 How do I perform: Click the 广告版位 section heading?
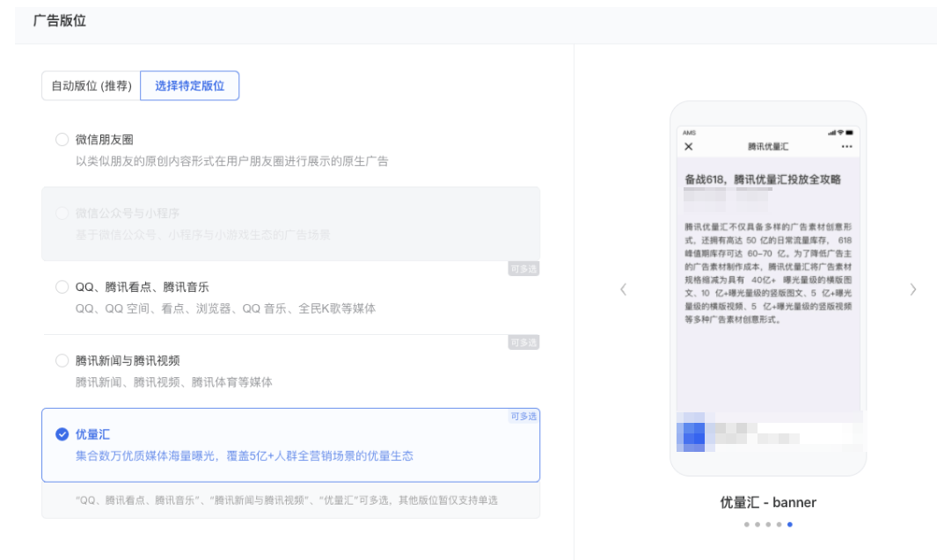[60, 21]
